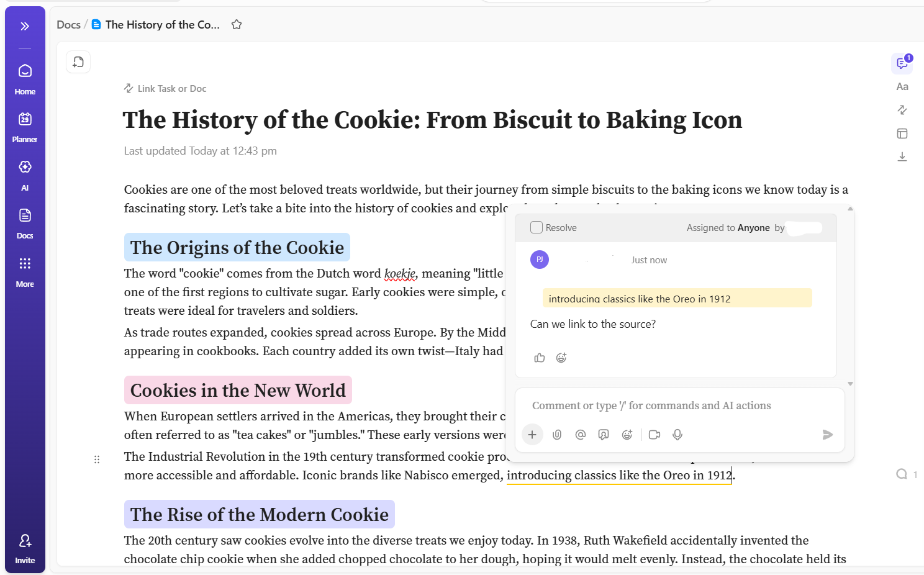Check the Resolve checkbox on the comment
This screenshot has height=575, width=924.
click(536, 227)
